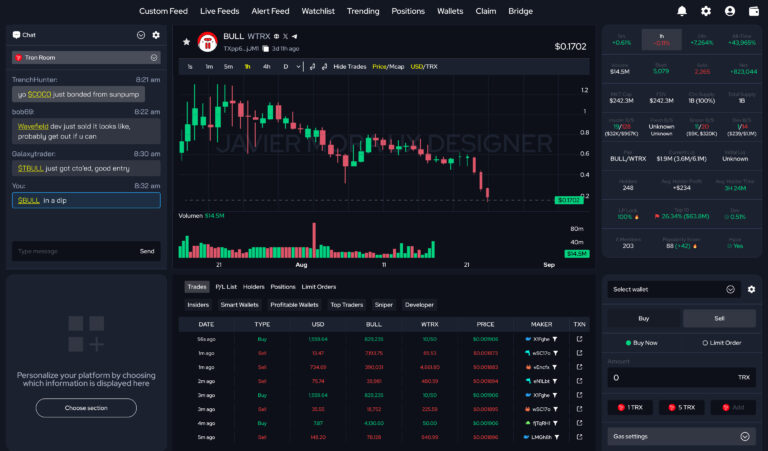
Task: Open the Custom Feed page
Action: click(163, 11)
